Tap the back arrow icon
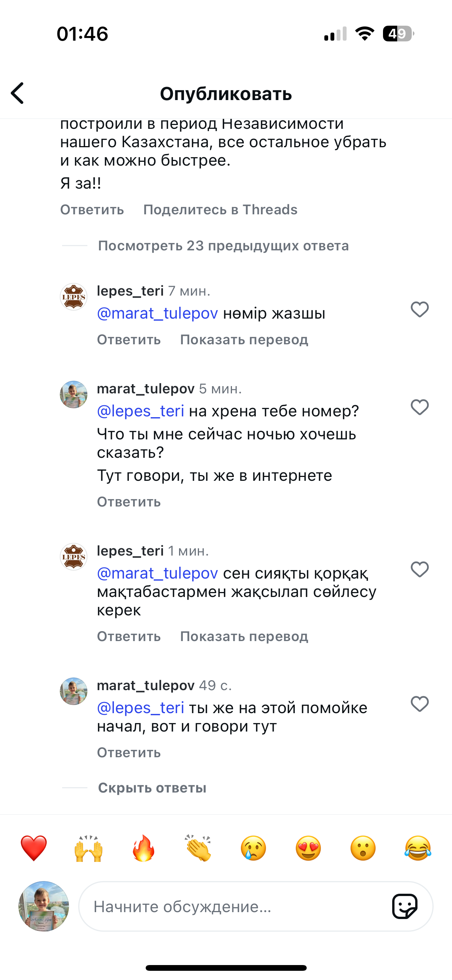 coord(18,93)
